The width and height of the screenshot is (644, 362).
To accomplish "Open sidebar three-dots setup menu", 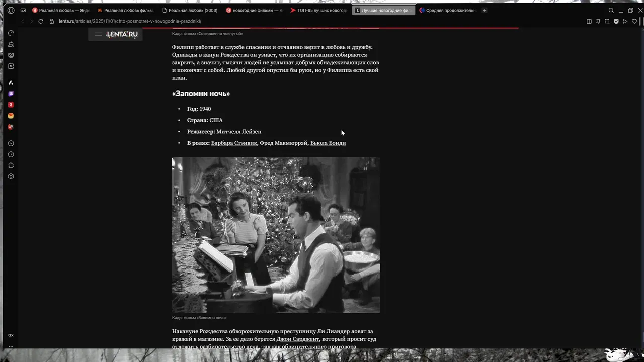I will click(x=11, y=346).
